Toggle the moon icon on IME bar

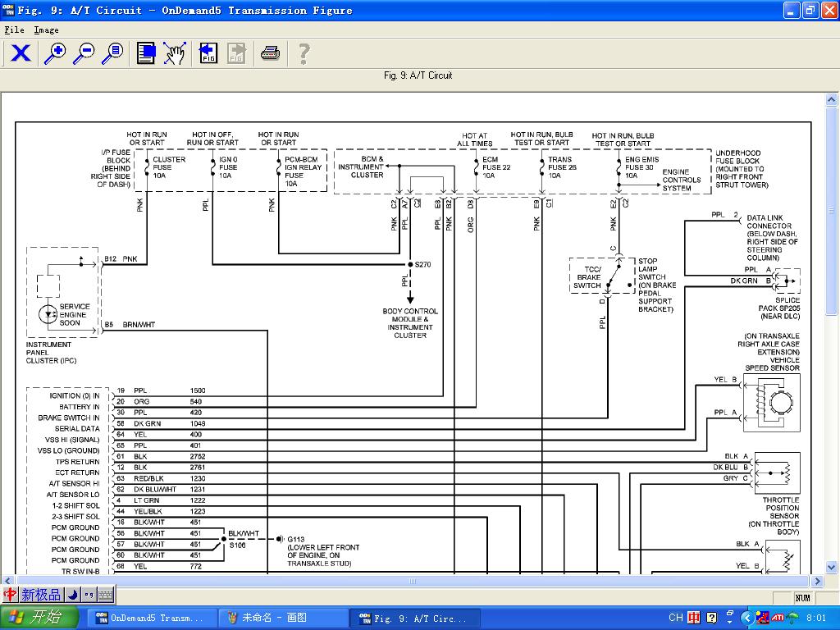tap(72, 595)
